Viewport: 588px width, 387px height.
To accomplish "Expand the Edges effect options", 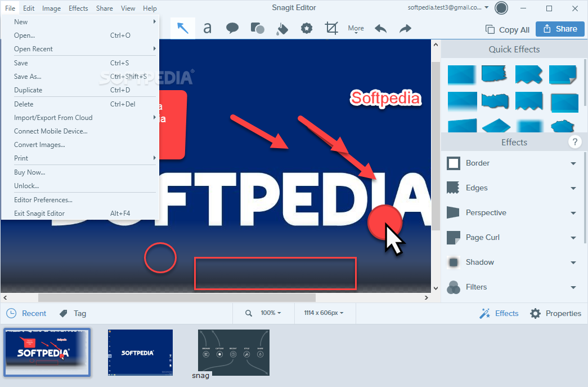I will tap(573, 188).
